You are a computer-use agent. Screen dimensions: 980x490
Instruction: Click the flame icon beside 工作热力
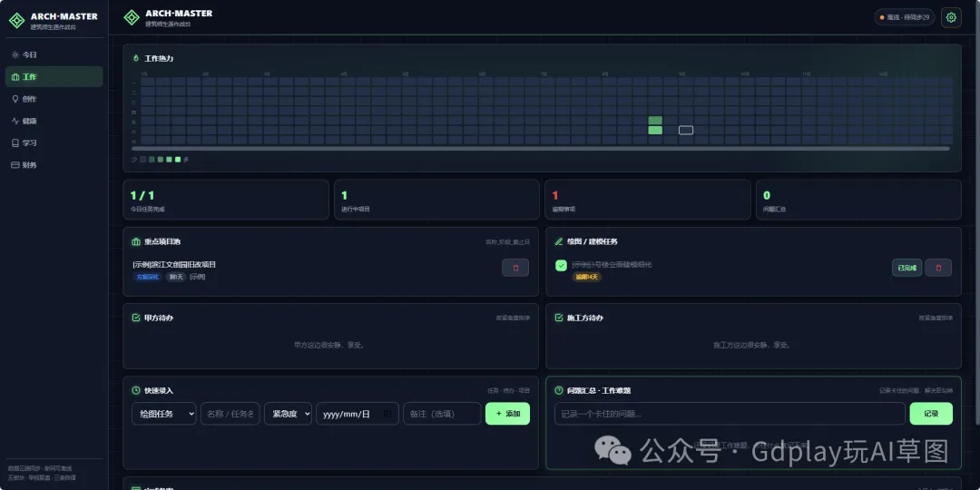[136, 58]
